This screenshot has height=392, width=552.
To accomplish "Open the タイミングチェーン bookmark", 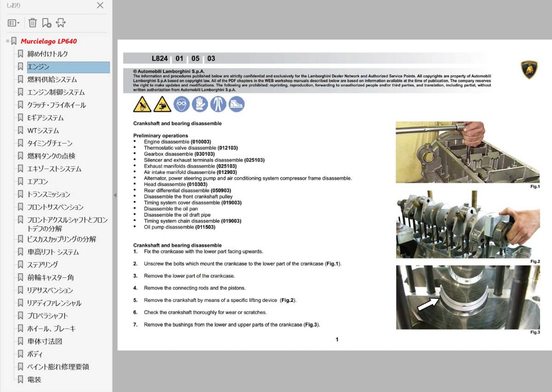I will (x=50, y=143).
